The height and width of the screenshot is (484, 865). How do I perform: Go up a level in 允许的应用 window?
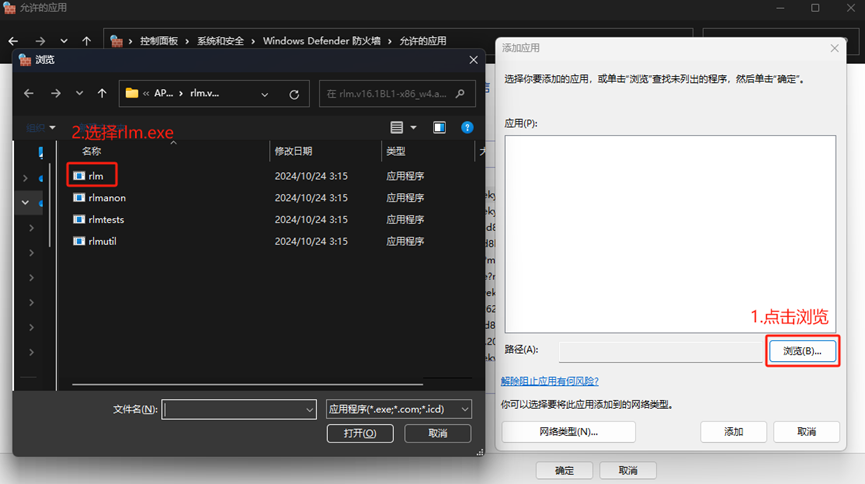(x=87, y=41)
